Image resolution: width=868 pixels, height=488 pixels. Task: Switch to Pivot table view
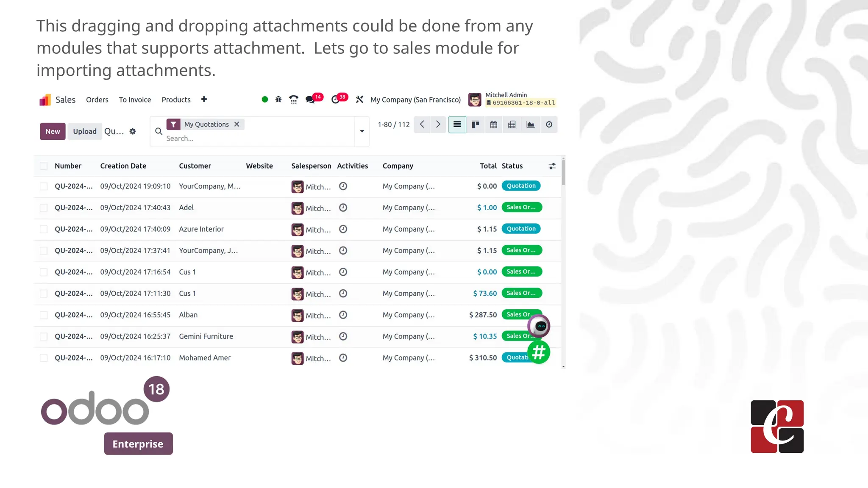[x=512, y=125]
